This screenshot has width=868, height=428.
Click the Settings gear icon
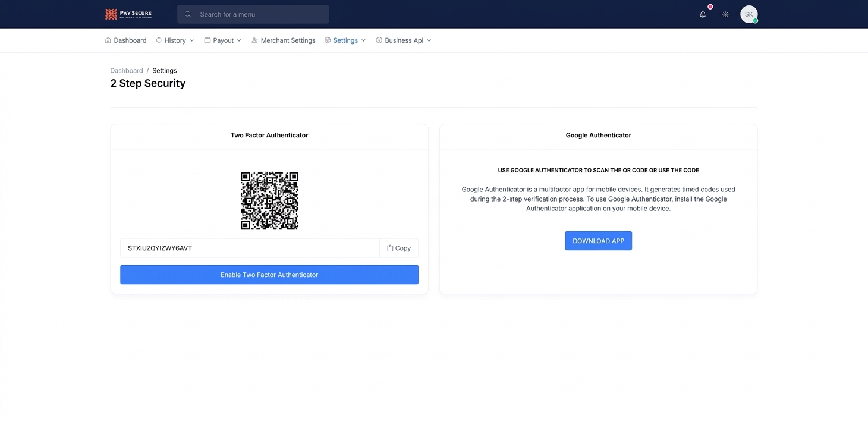click(x=328, y=40)
